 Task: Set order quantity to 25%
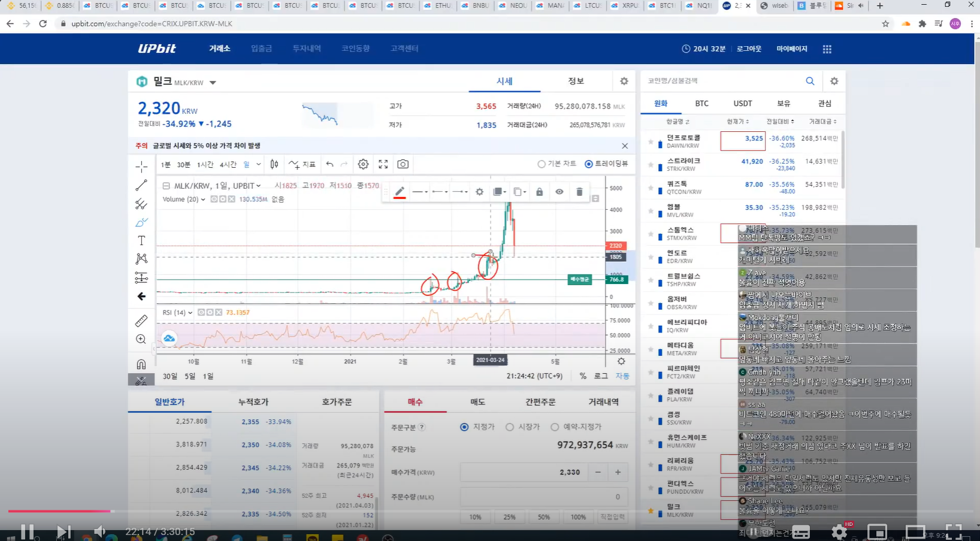510,517
